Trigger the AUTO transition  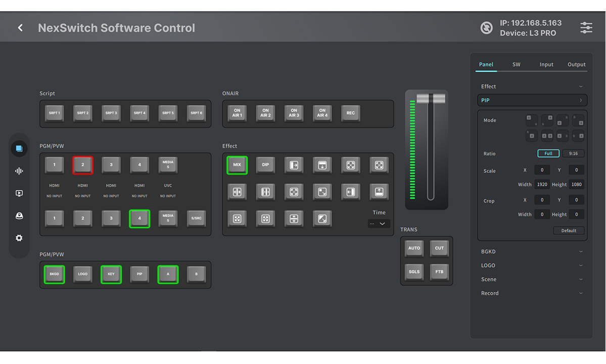tap(414, 248)
